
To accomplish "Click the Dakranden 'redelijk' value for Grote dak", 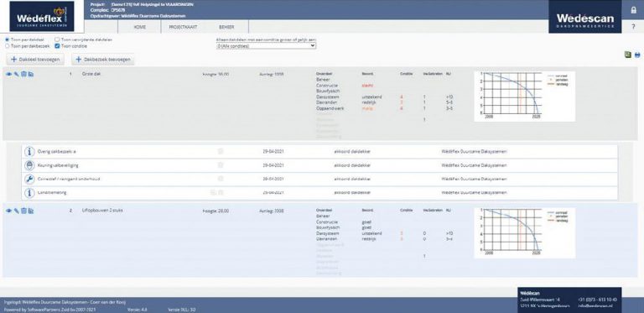I will tap(368, 102).
